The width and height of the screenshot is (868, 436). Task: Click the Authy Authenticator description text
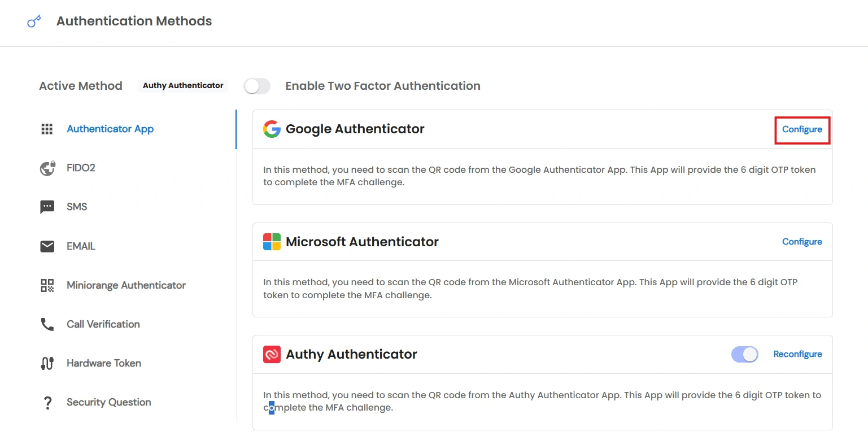pyautogui.click(x=542, y=402)
